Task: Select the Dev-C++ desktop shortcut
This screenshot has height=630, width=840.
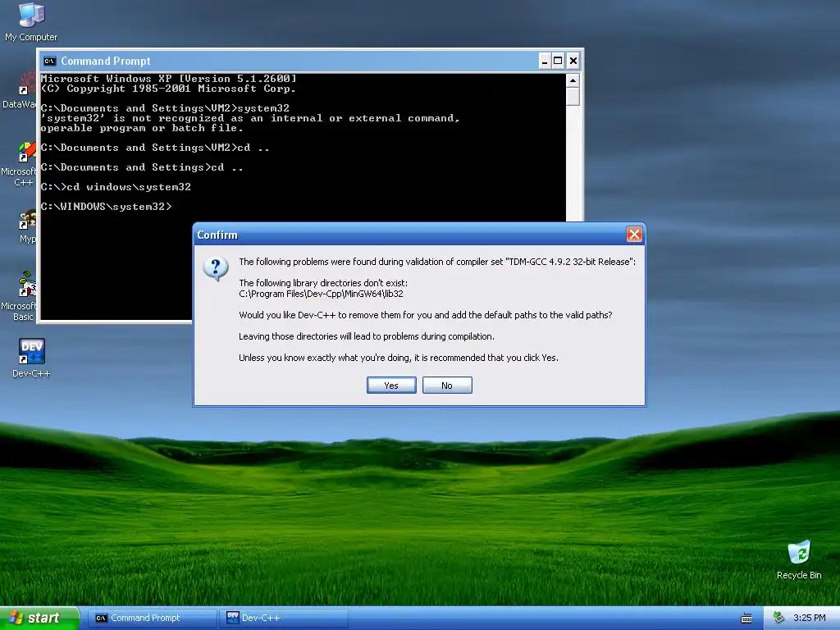Action: click(31, 358)
